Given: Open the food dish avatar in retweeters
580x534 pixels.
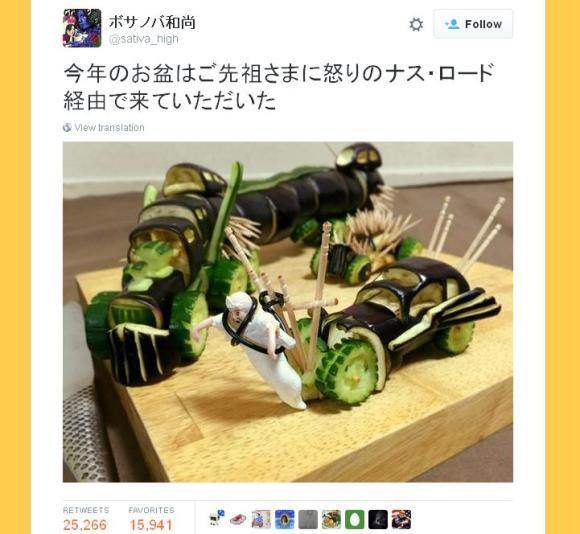Looking at the screenshot, I should pos(331,519).
